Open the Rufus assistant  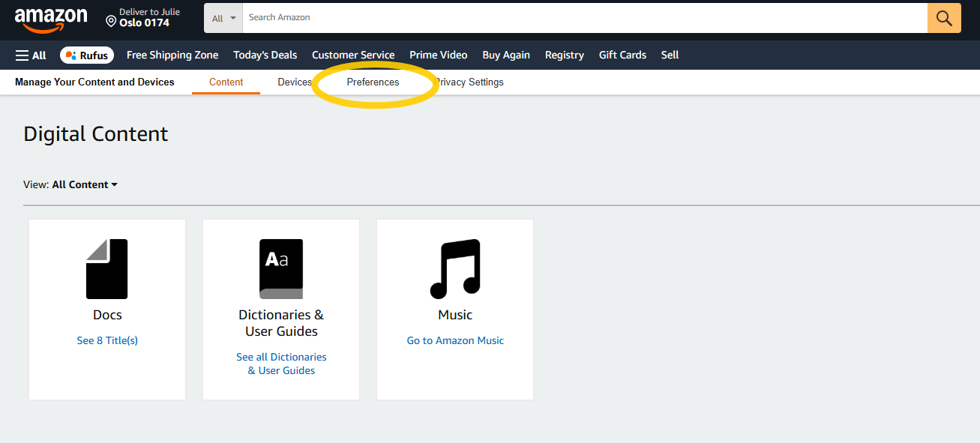[87, 55]
